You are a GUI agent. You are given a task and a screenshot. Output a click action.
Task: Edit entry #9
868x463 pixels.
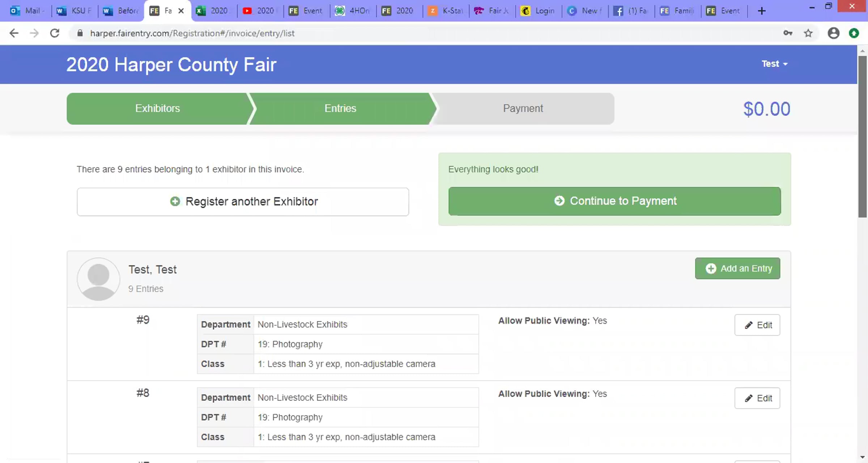click(x=757, y=325)
